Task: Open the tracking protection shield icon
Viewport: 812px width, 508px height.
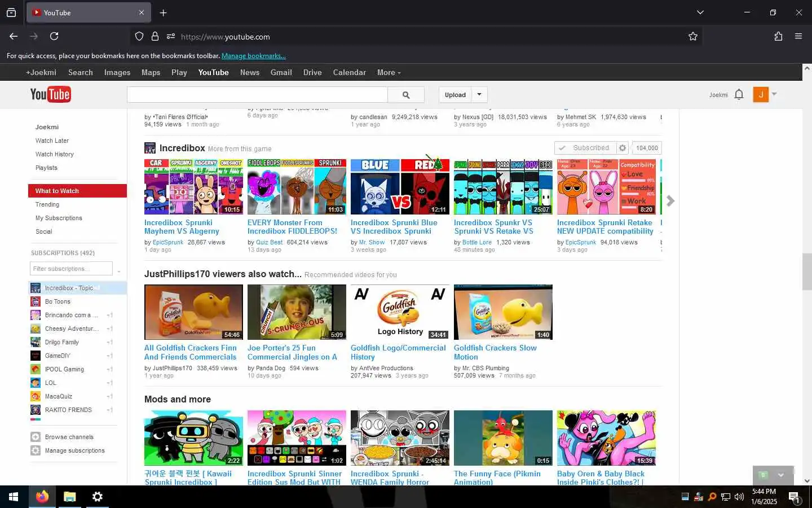Action: click(x=139, y=37)
